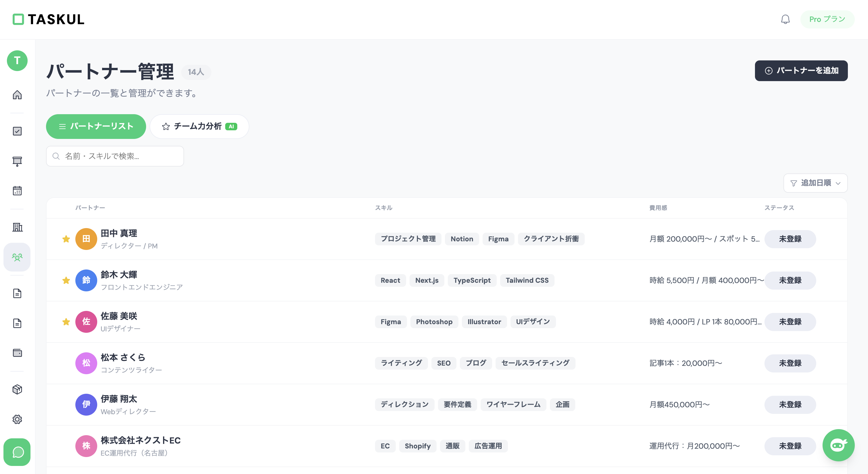The height and width of the screenshot is (474, 868).
Task: Switch to the チーム力分析 AI tab
Action: tap(200, 126)
